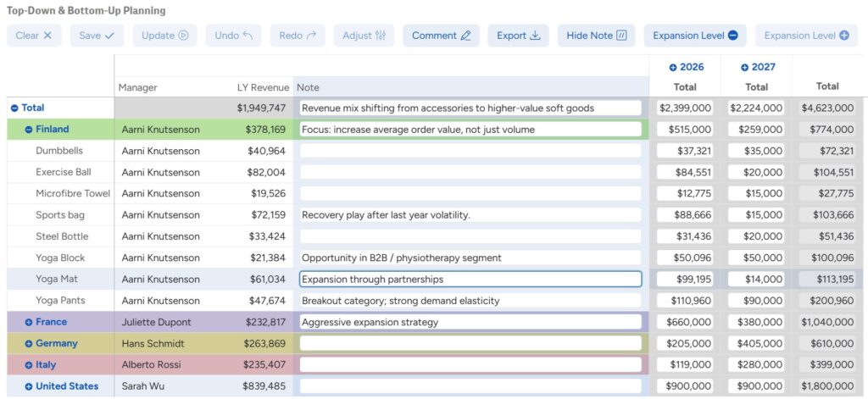This screenshot has width=868, height=399.
Task: Select Sports bag 2026 total cell
Action: pyautogui.click(x=685, y=215)
